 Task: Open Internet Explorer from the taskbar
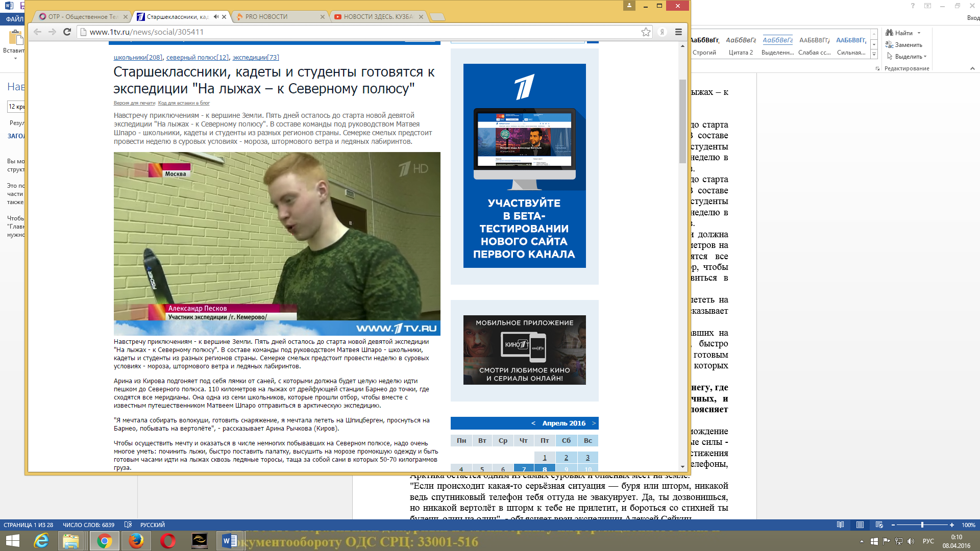(41, 541)
